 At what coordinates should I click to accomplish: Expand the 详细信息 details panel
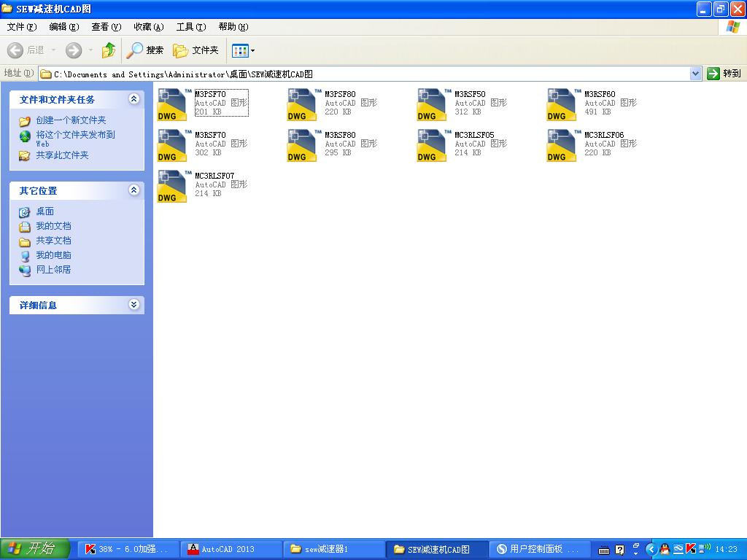click(x=135, y=305)
